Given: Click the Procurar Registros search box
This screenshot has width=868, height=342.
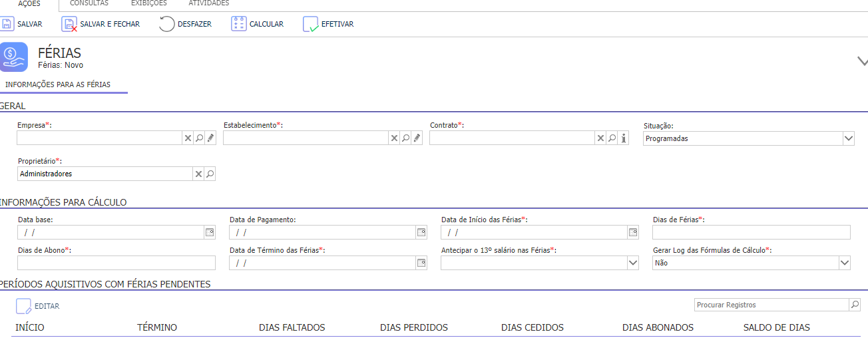Looking at the screenshot, I should (771, 305).
